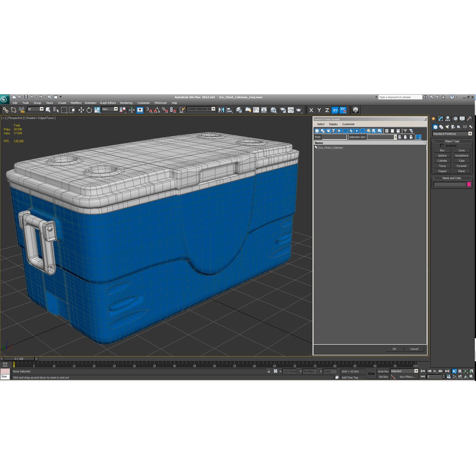Select the Unlink Selection tool
This screenshot has height=476, width=476.
13,110
